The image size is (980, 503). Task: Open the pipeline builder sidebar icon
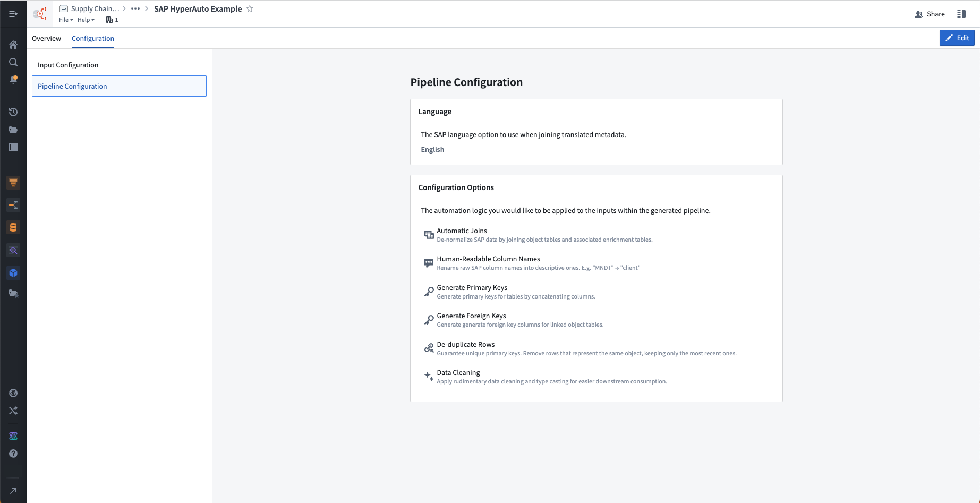(13, 205)
